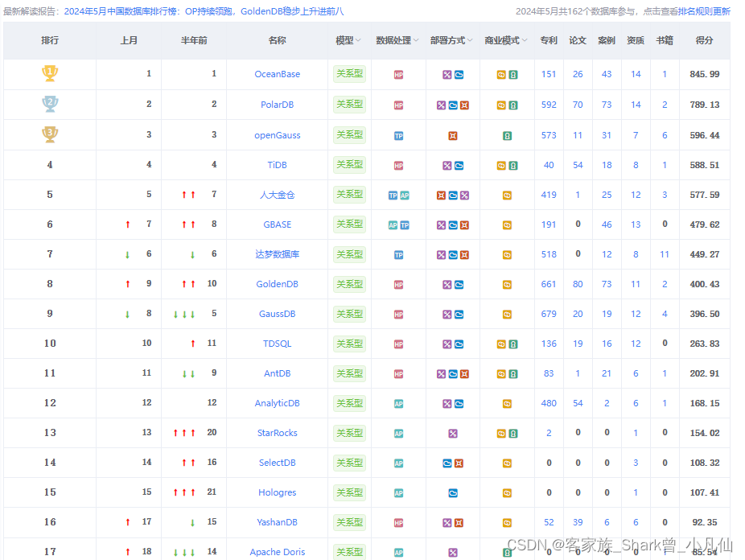Image resolution: width=745 pixels, height=560 pixels.
Task: Click the TP icon in 达梦数据库 row
Action: coord(398,255)
